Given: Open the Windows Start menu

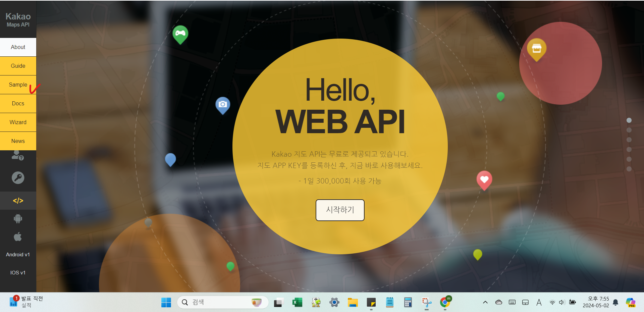Looking at the screenshot, I should [166, 303].
